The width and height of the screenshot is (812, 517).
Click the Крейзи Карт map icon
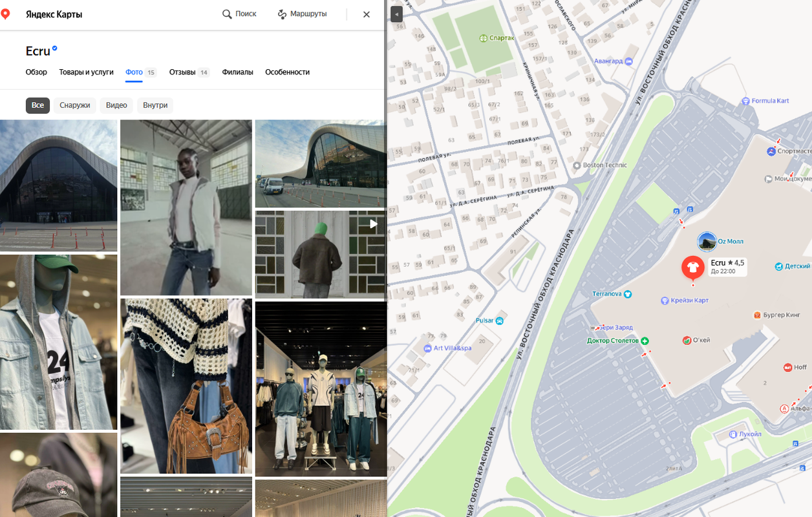[x=665, y=301]
